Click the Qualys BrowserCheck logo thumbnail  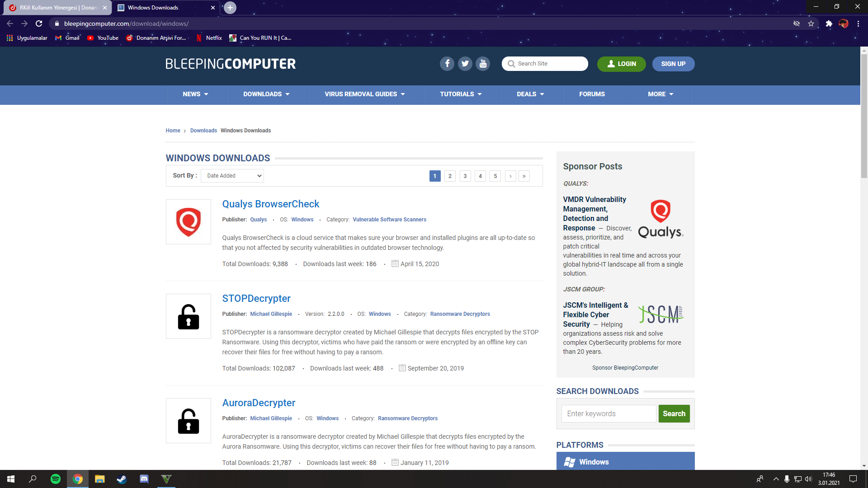tap(189, 222)
